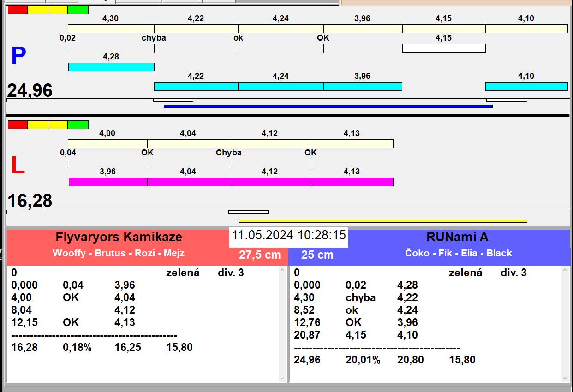This screenshot has height=392, width=573.
Task: Click the cyan 4,24 bar in lane P
Action: [x=281, y=86]
